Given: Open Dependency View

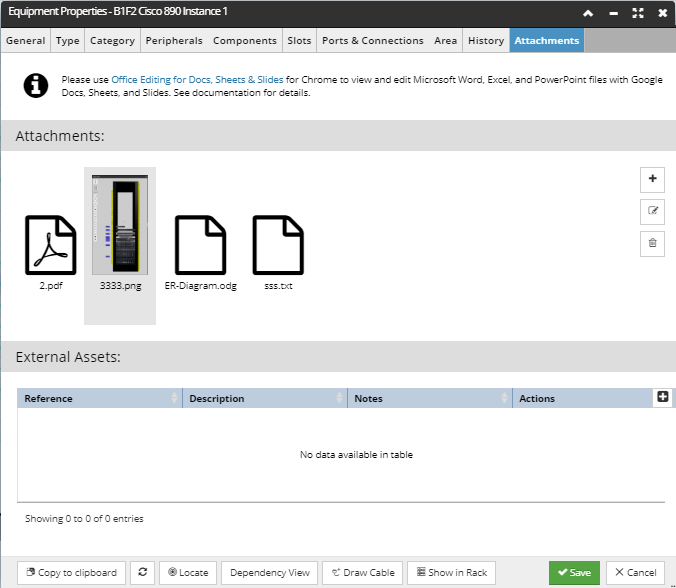Looking at the screenshot, I should tap(269, 572).
